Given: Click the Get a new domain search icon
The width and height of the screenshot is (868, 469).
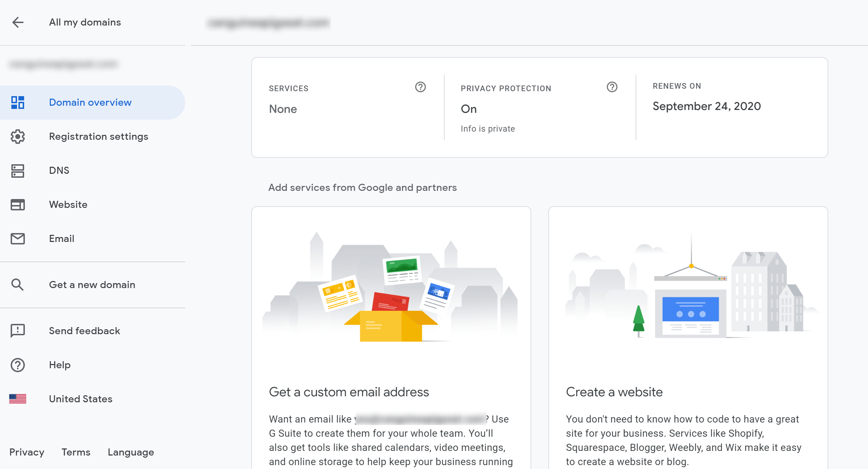Looking at the screenshot, I should pos(18,284).
